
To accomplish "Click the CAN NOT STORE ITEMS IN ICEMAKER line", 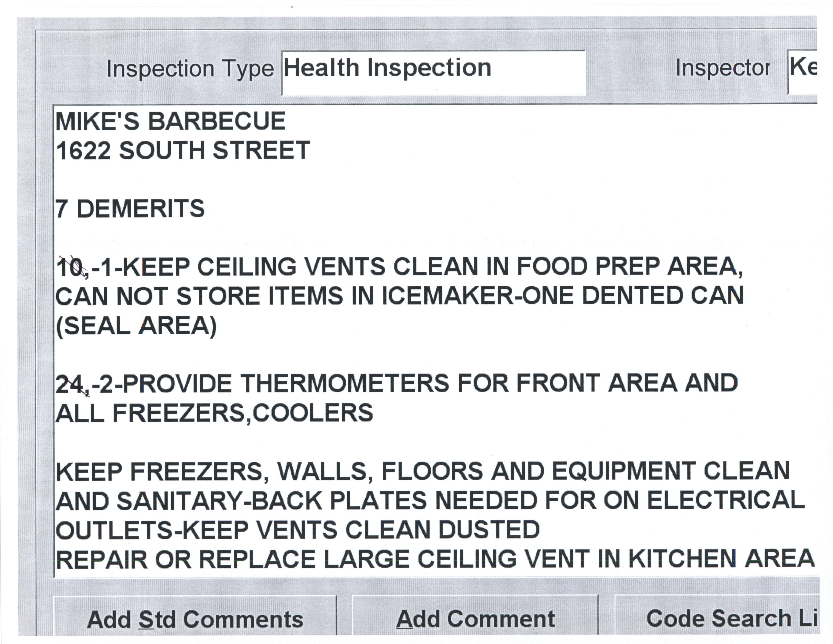I will [399, 296].
